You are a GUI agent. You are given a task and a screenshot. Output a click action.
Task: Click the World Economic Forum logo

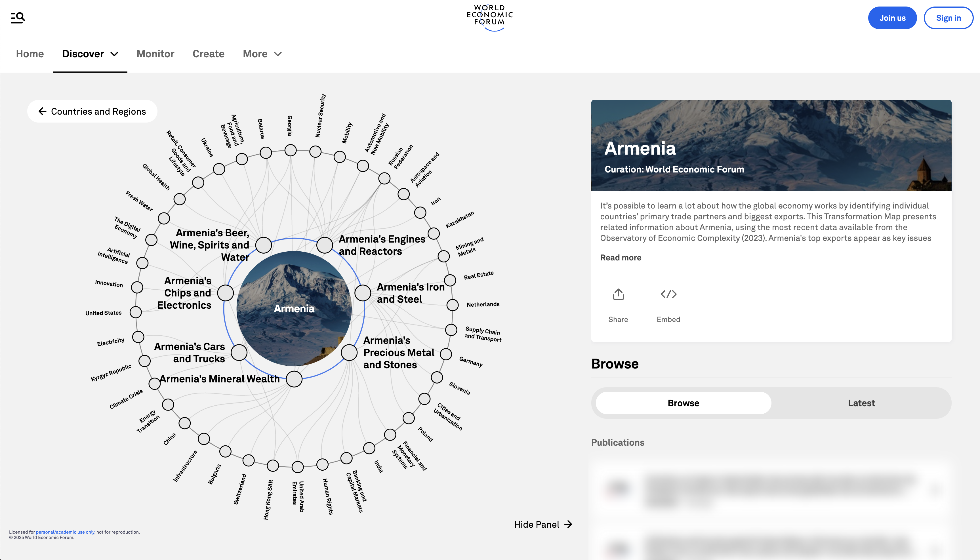pos(490,18)
